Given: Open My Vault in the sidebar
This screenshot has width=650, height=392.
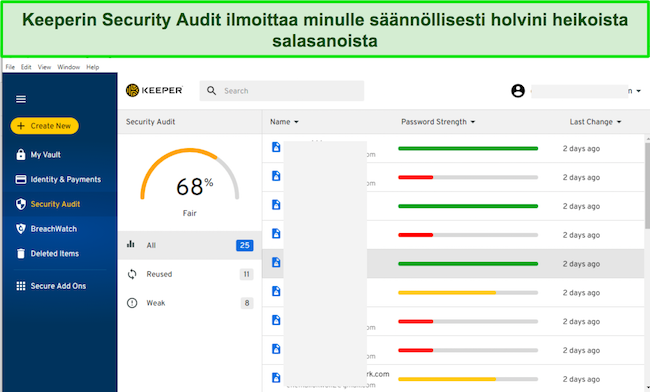Looking at the screenshot, I should tap(46, 155).
